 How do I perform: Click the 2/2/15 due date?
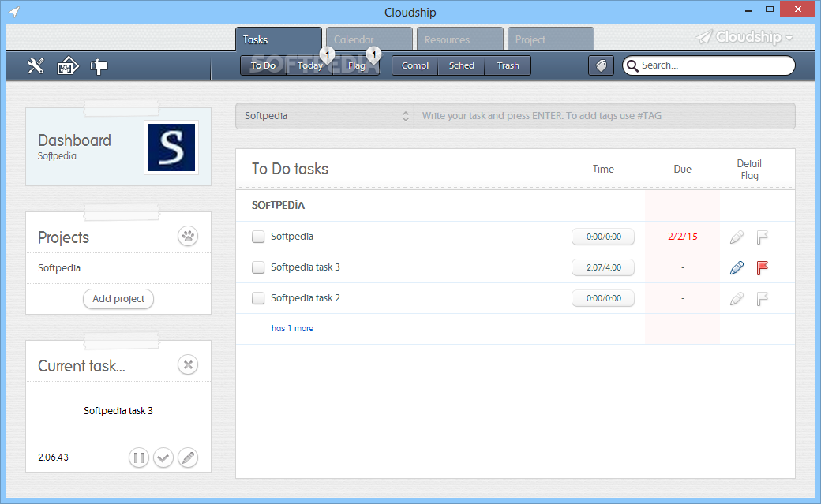coord(683,237)
